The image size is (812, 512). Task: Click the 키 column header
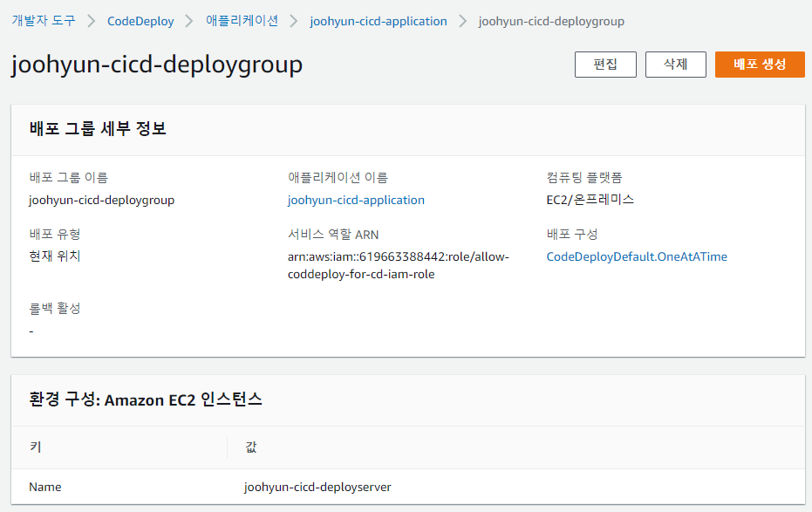coord(35,447)
